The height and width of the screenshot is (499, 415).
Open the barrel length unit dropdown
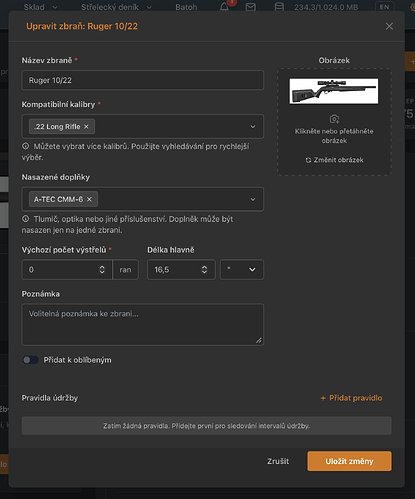[242, 270]
